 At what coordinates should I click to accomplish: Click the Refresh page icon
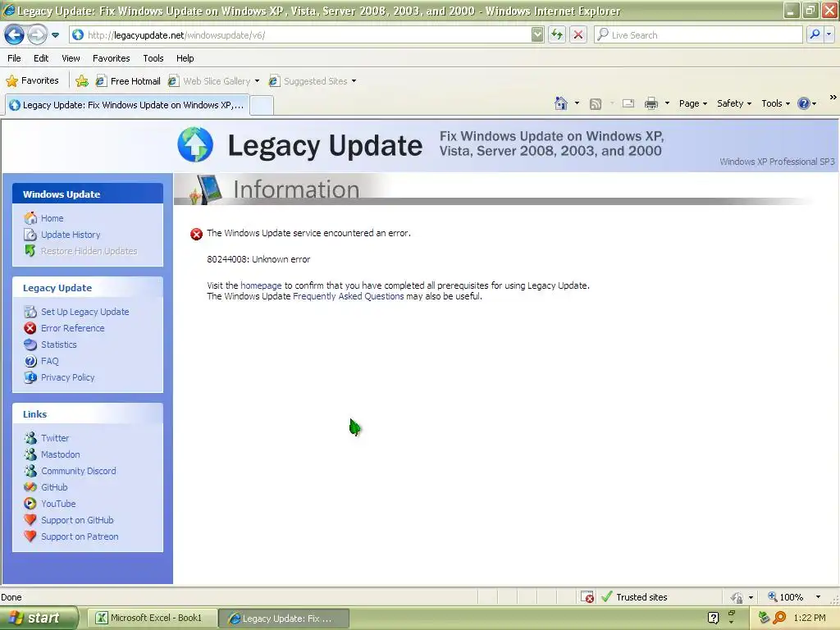[557, 34]
